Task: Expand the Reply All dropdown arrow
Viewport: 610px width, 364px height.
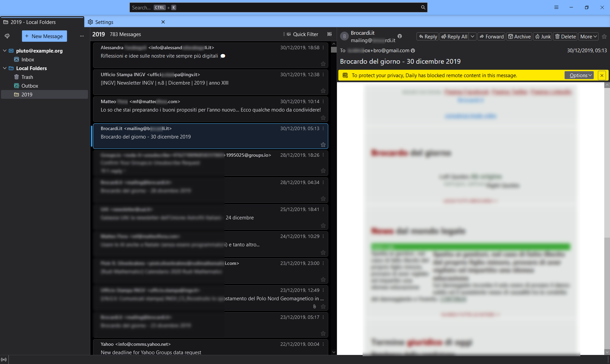Action: point(472,36)
